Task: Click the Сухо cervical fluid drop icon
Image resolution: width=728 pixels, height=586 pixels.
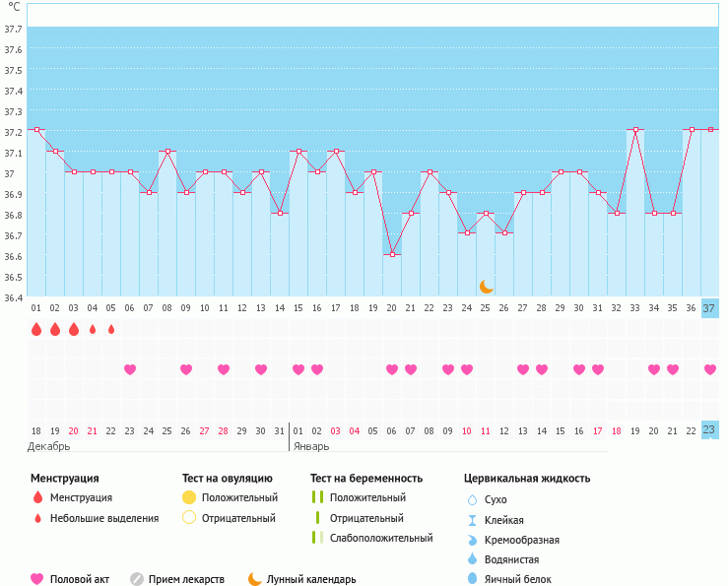Action: coord(472,499)
